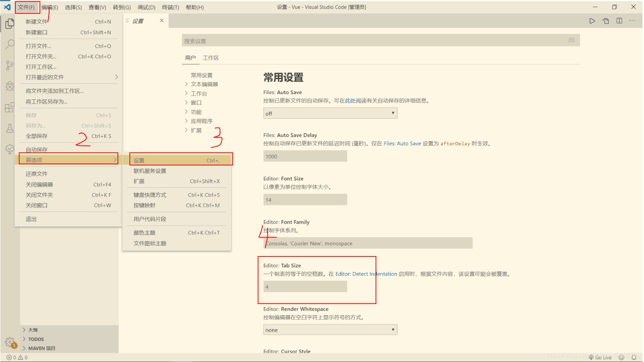Click the feedback smiley in status bar

click(621, 357)
